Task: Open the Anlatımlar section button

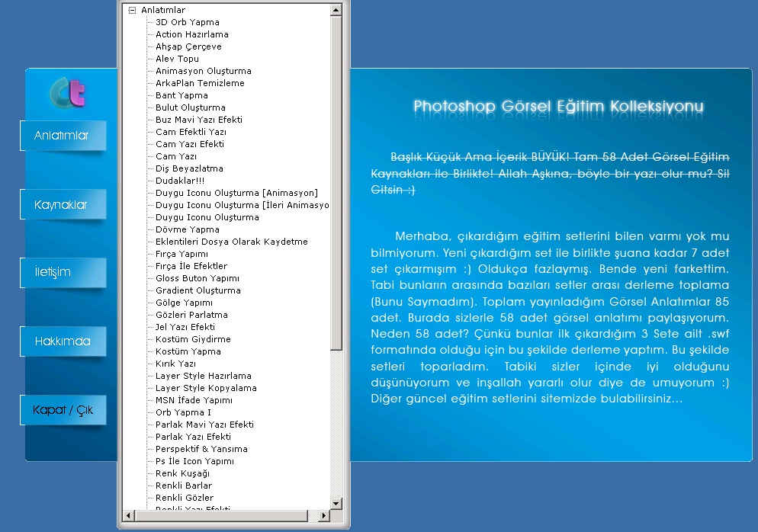Action: click(63, 136)
